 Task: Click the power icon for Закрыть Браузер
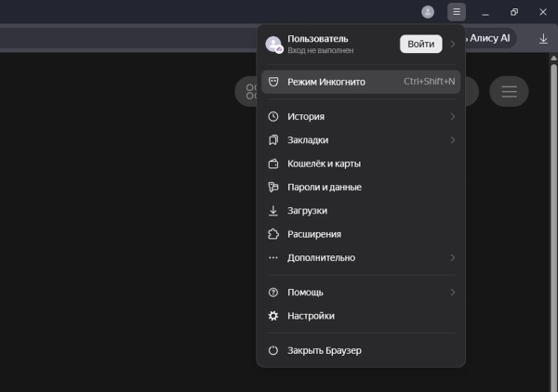[273, 350]
